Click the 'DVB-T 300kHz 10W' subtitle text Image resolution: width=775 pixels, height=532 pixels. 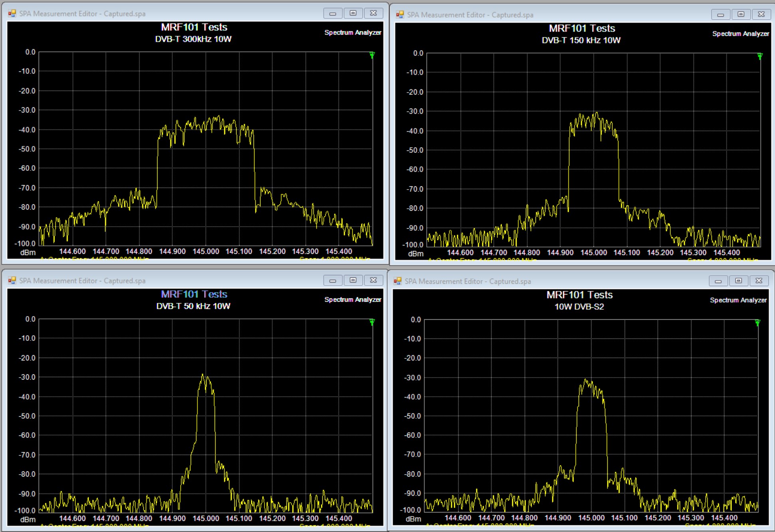pyautogui.click(x=193, y=39)
